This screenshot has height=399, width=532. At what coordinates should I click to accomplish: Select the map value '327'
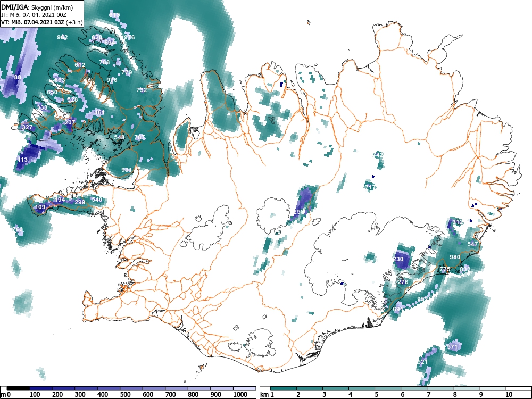[x=27, y=127]
